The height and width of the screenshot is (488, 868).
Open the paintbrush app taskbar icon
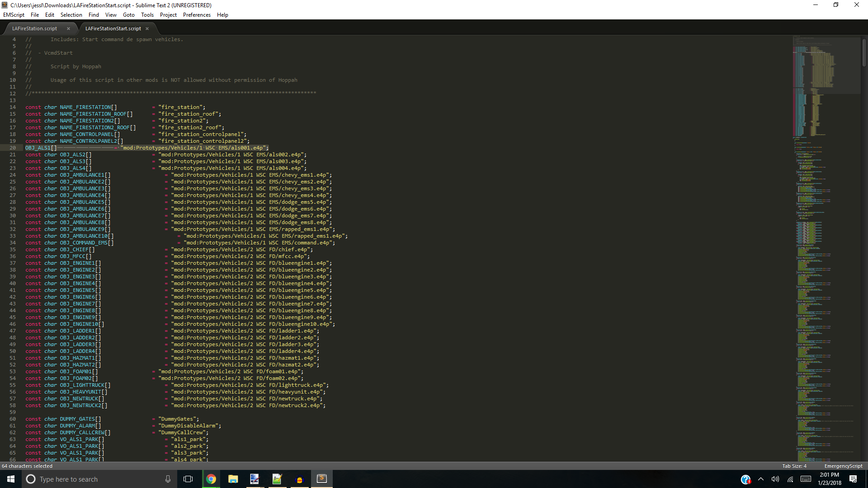click(x=255, y=479)
